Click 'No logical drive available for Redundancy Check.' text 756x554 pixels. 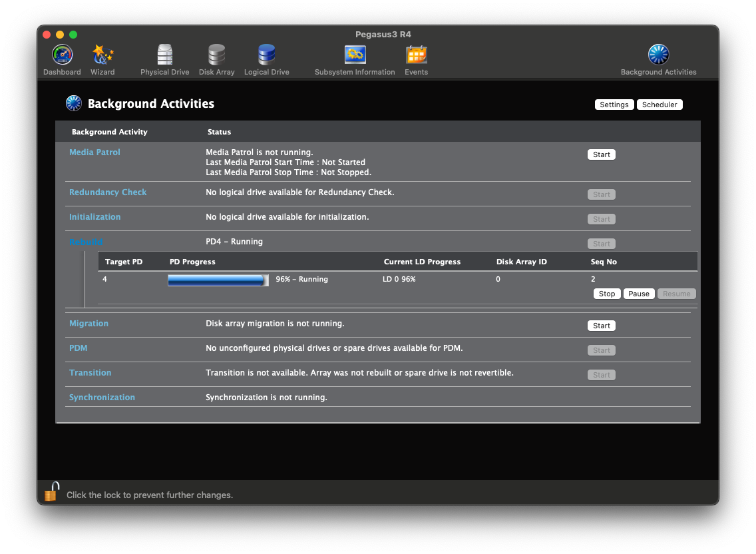(300, 192)
